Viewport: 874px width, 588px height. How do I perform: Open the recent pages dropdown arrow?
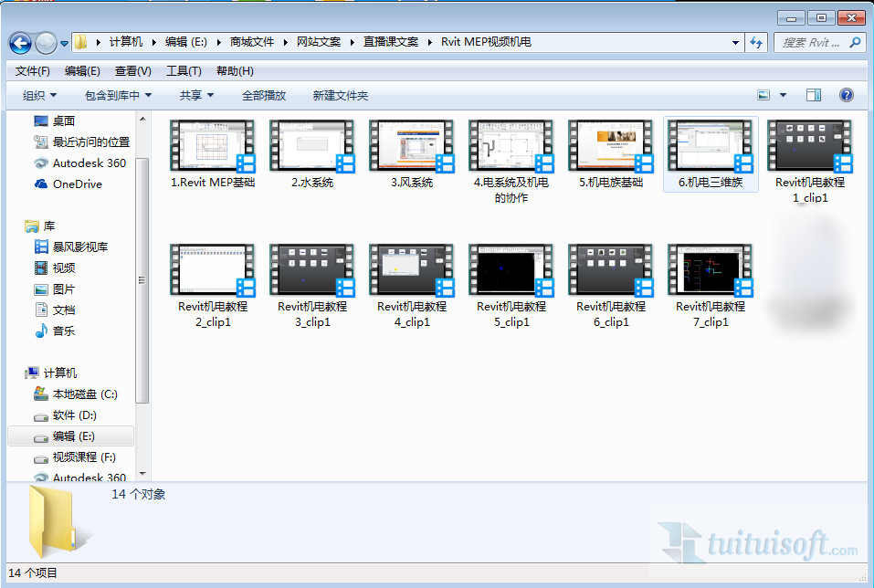64,43
